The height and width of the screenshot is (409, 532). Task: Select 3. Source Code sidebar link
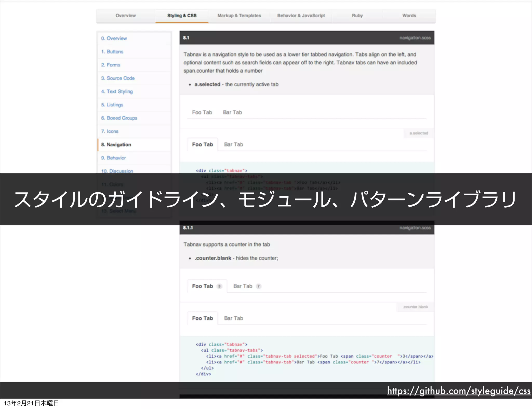134,78
